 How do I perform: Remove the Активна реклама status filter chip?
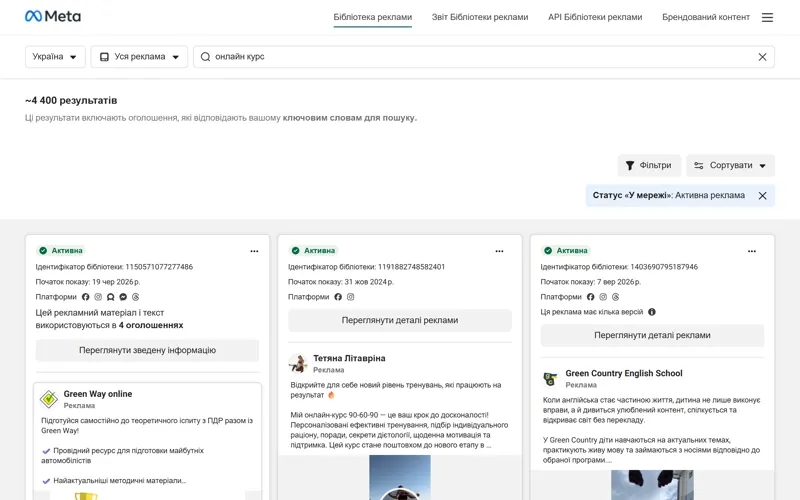762,195
